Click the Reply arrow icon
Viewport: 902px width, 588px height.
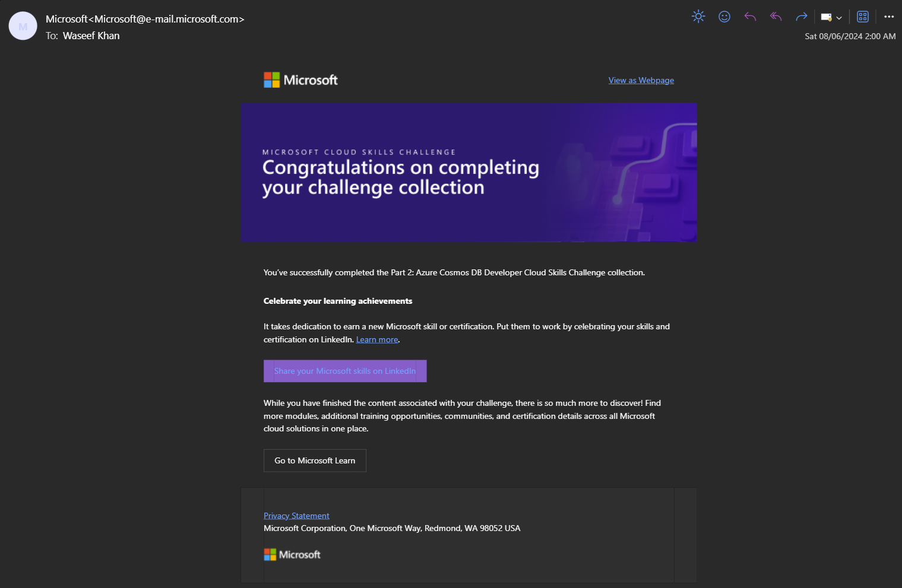(750, 17)
